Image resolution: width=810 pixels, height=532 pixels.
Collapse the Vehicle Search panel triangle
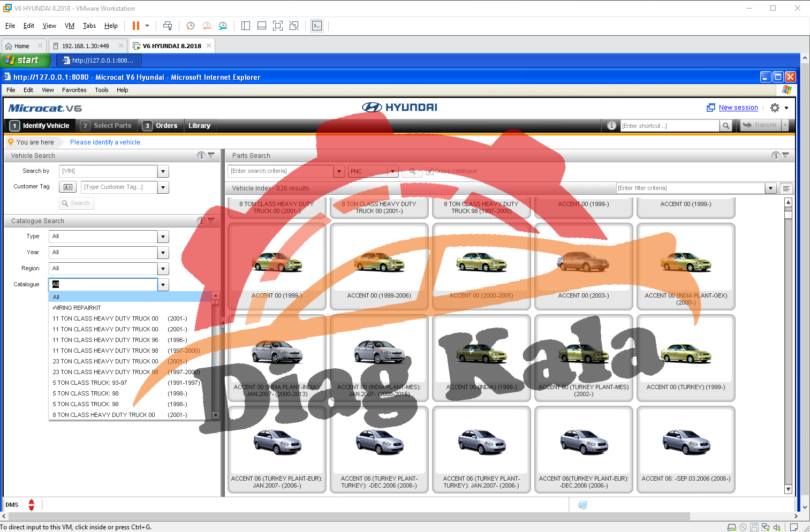pyautogui.click(x=211, y=155)
